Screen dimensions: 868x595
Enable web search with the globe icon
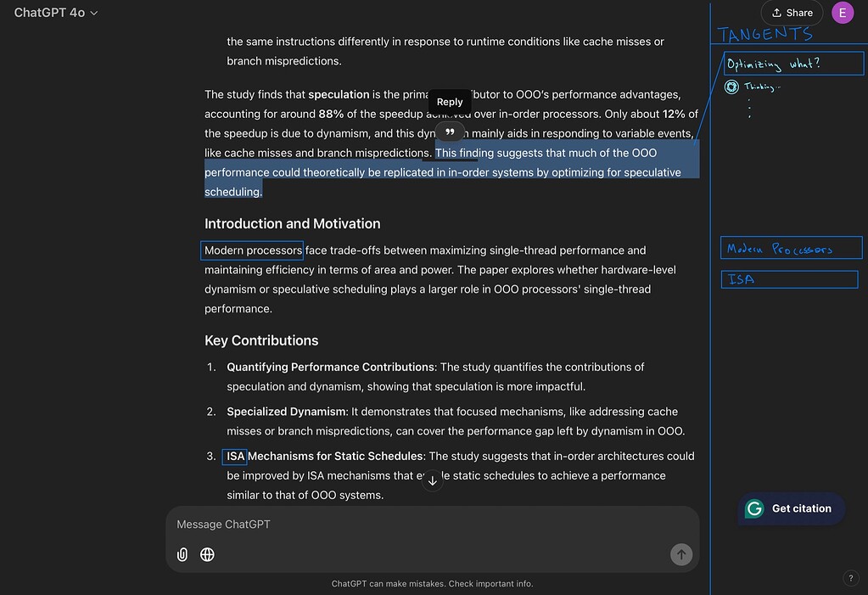tap(207, 554)
